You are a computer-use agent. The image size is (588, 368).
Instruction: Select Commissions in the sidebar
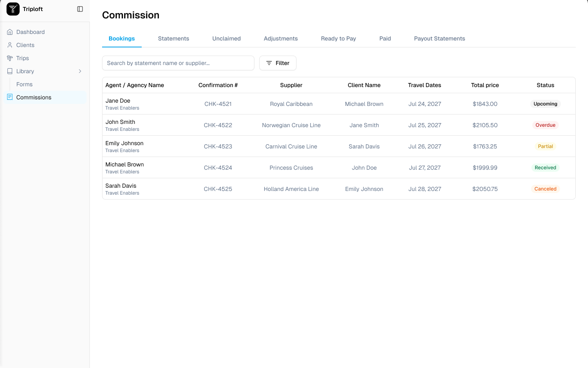click(45, 97)
